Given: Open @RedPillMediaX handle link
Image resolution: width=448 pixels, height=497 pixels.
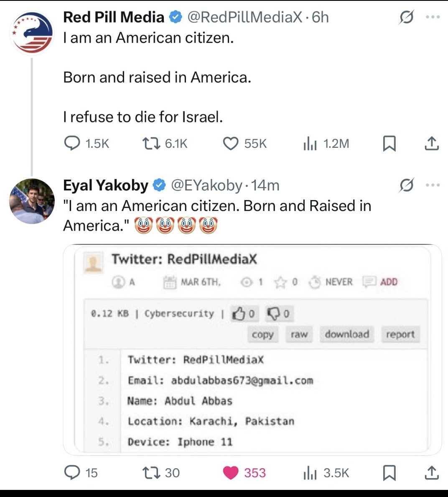Looking at the screenshot, I should tap(245, 17).
